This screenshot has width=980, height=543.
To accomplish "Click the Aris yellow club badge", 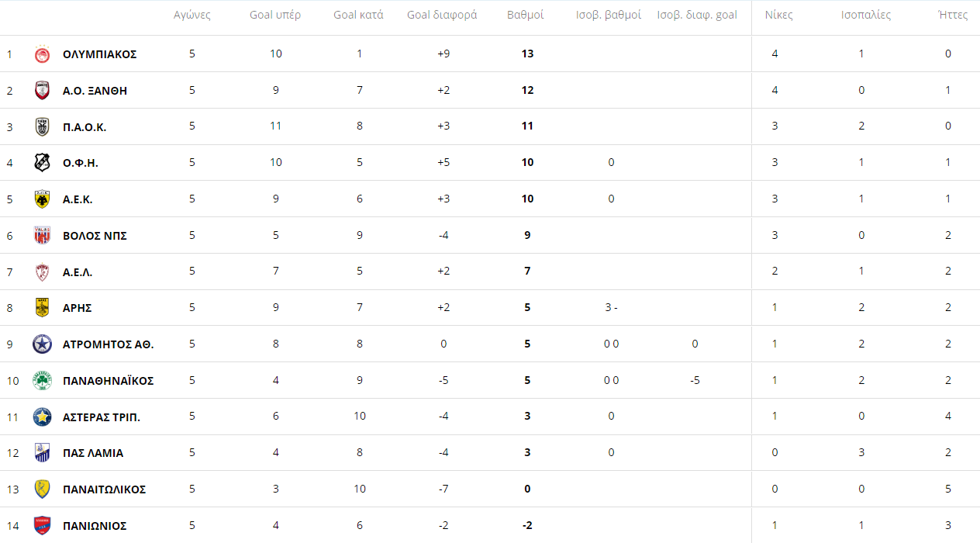I will (43, 308).
